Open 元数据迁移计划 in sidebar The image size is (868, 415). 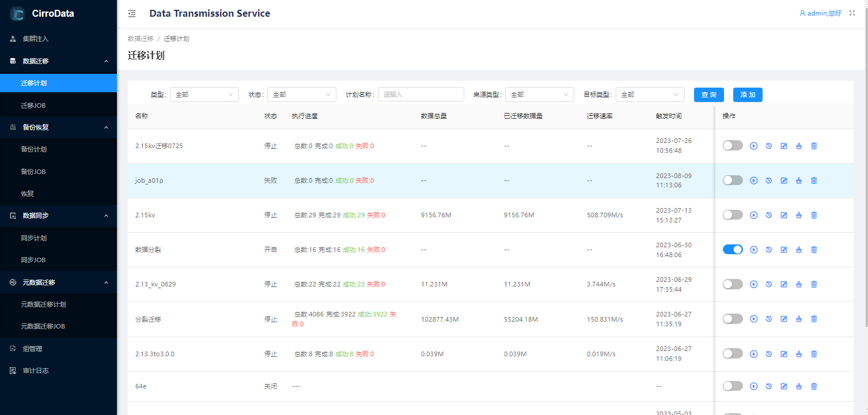(x=58, y=304)
